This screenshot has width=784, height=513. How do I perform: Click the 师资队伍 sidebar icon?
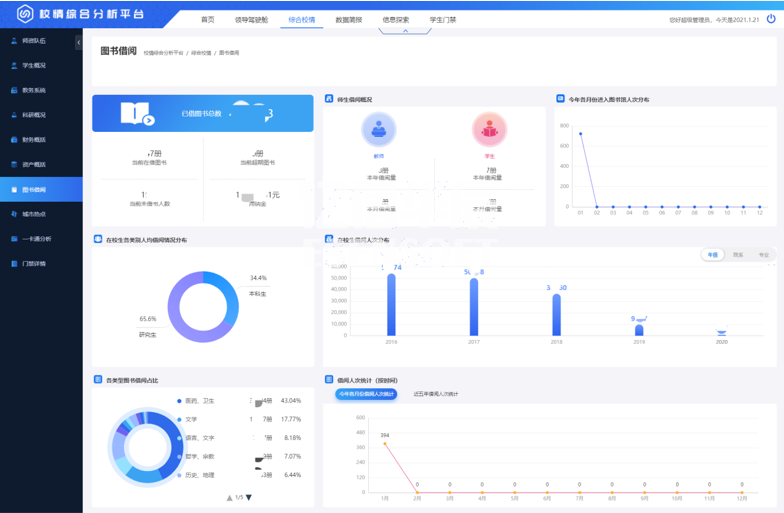[x=13, y=41]
